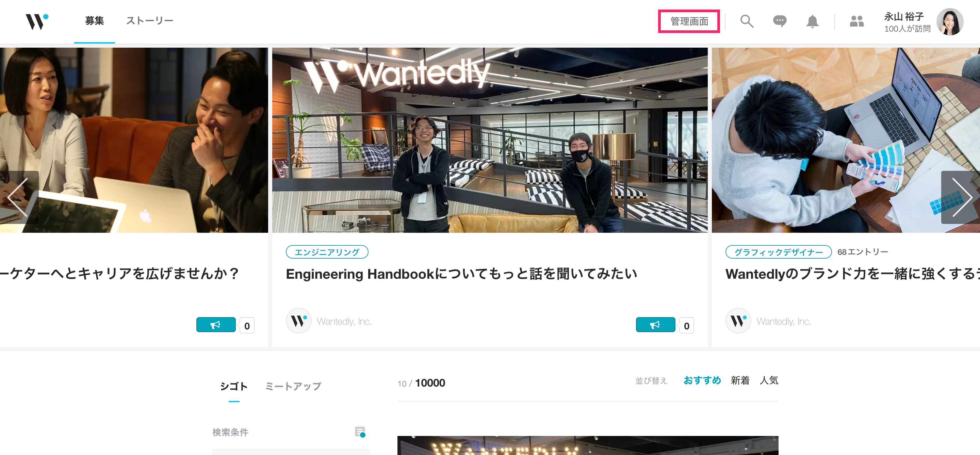Open the messages chat bubble icon
Viewport: 980px width, 455px height.
coord(780,21)
